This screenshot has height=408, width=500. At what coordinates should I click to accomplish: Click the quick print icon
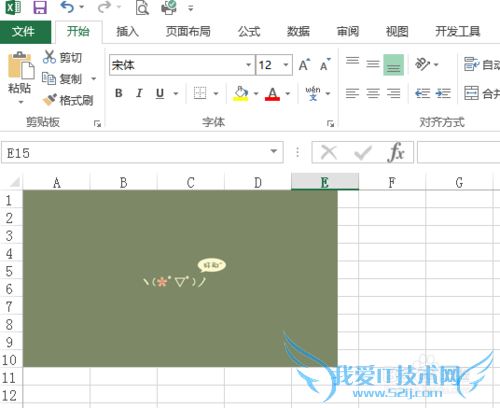[x=169, y=8]
